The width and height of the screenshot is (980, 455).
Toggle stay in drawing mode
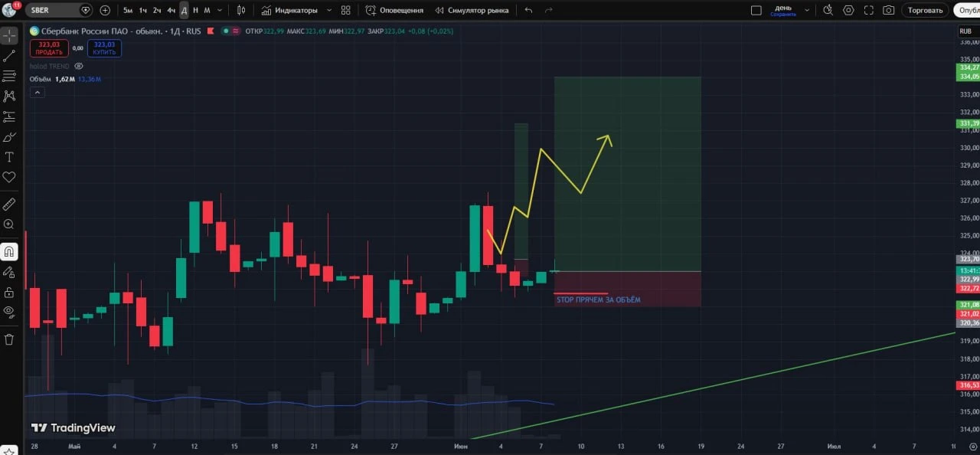pyautogui.click(x=9, y=272)
